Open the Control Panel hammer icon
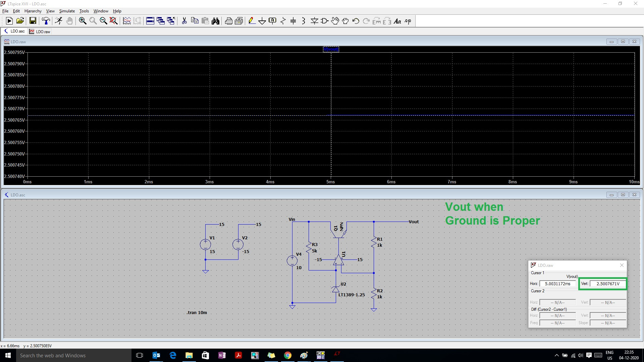Screen dimensions: 644x362 (46, 21)
